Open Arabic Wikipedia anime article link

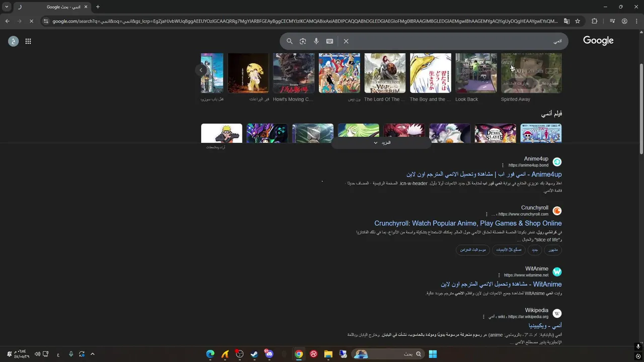(545, 326)
